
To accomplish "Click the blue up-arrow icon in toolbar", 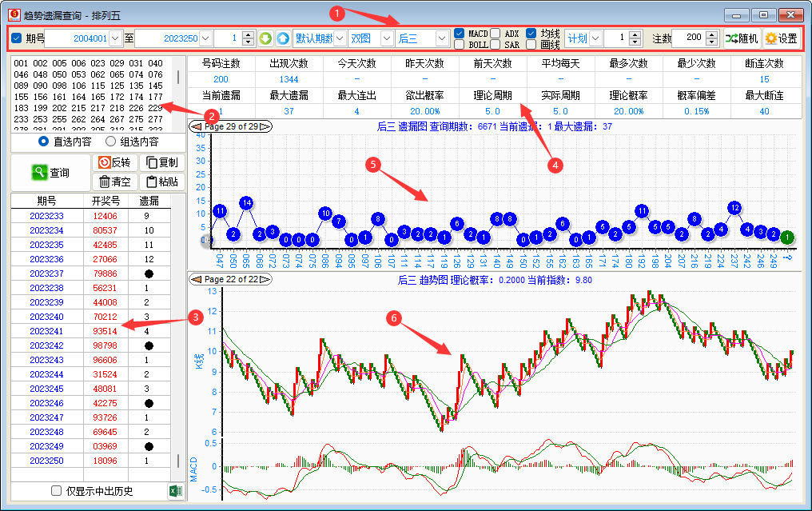I will point(282,38).
